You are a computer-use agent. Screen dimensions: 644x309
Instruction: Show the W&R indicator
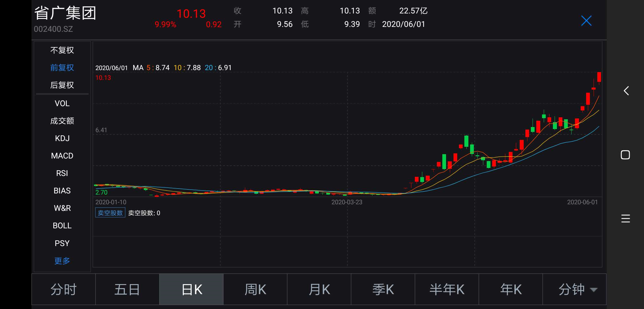pyautogui.click(x=62, y=208)
